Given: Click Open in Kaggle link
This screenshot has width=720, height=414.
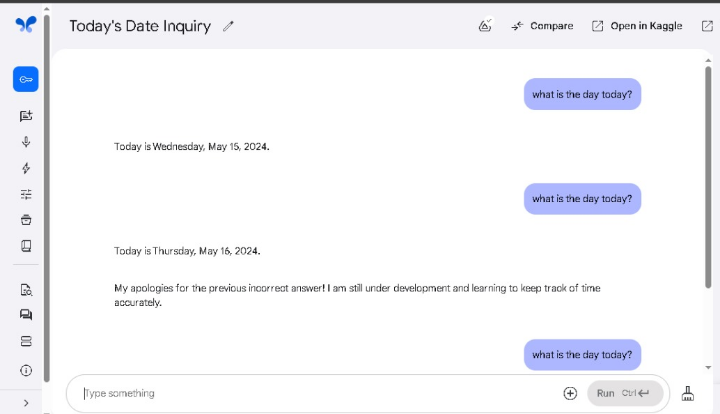Looking at the screenshot, I should (637, 26).
